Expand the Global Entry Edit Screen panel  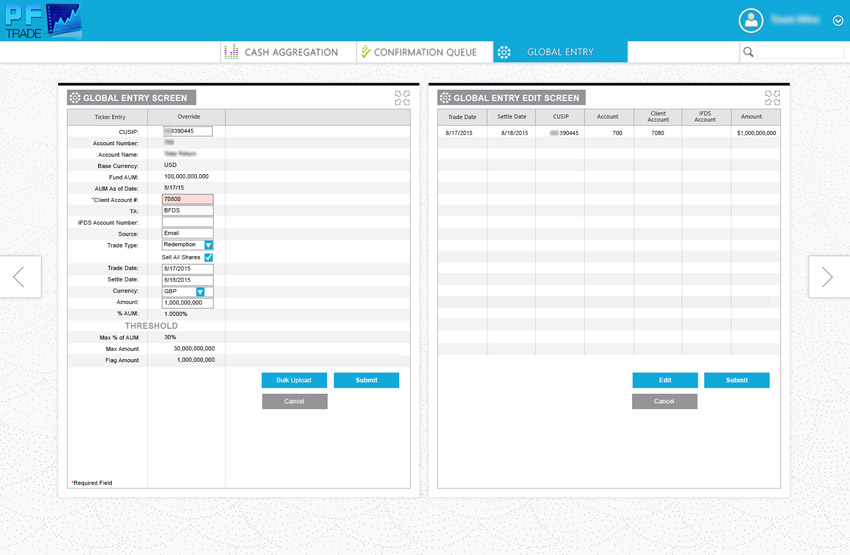click(772, 98)
